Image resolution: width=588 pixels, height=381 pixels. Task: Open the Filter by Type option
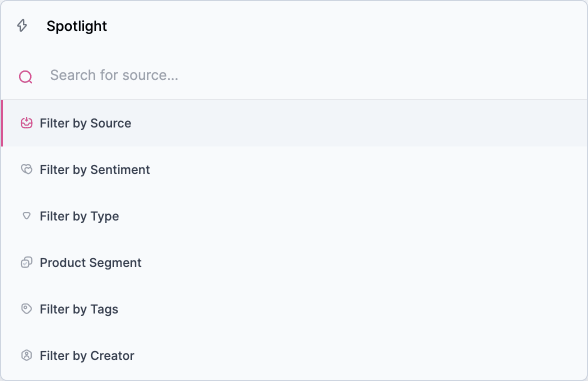[x=294, y=216]
